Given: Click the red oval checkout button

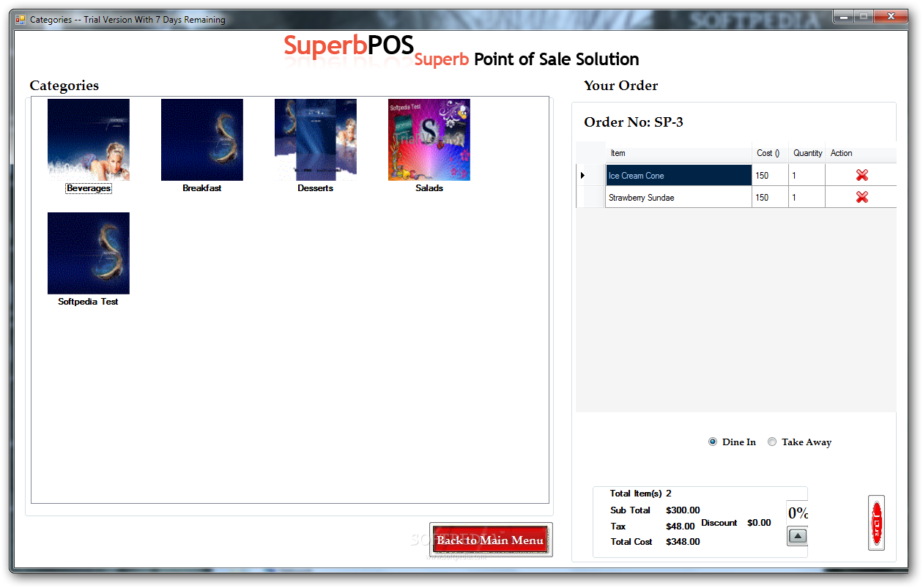Looking at the screenshot, I should click(x=876, y=523).
